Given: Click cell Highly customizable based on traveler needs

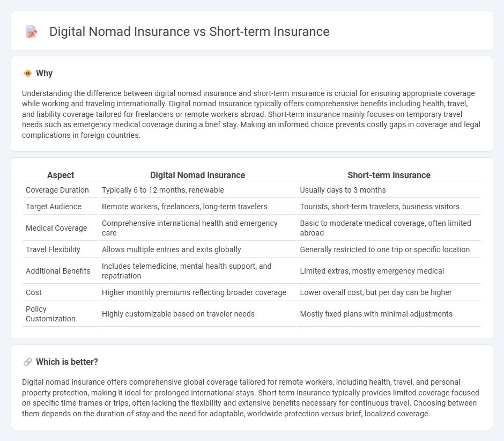Looking at the screenshot, I should (197, 314).
